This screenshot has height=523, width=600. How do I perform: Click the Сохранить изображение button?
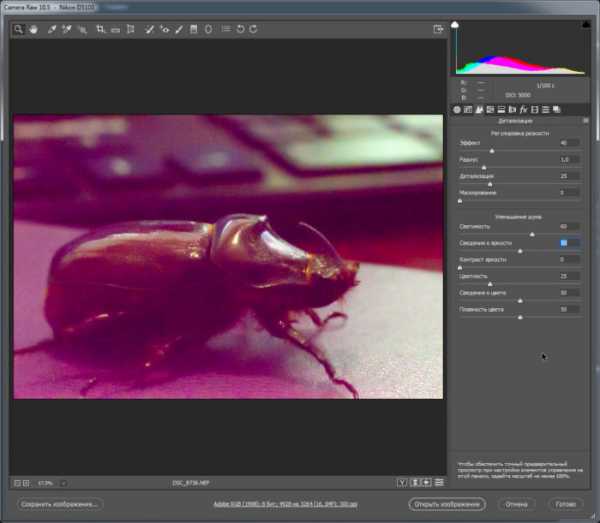60,504
